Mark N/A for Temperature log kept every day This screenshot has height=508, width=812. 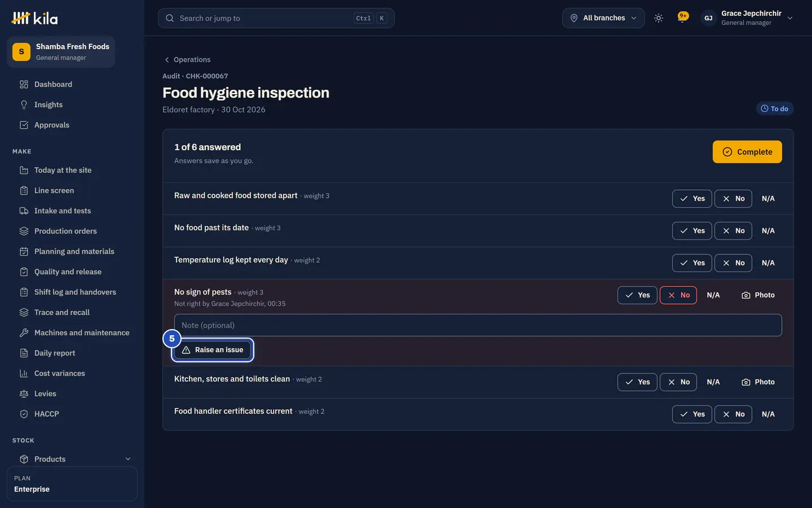(x=768, y=263)
